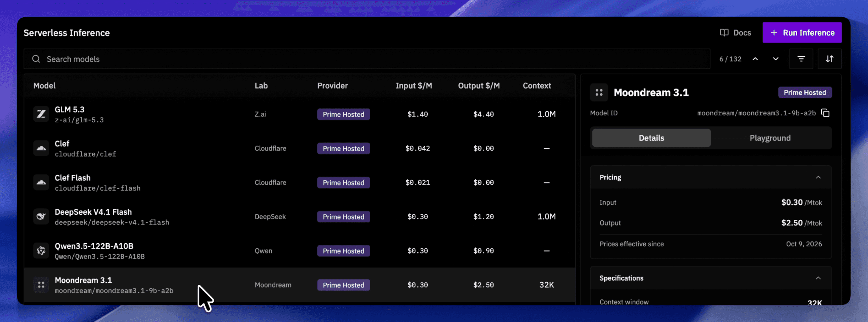
Task: Click the Model column header
Action: (x=44, y=86)
